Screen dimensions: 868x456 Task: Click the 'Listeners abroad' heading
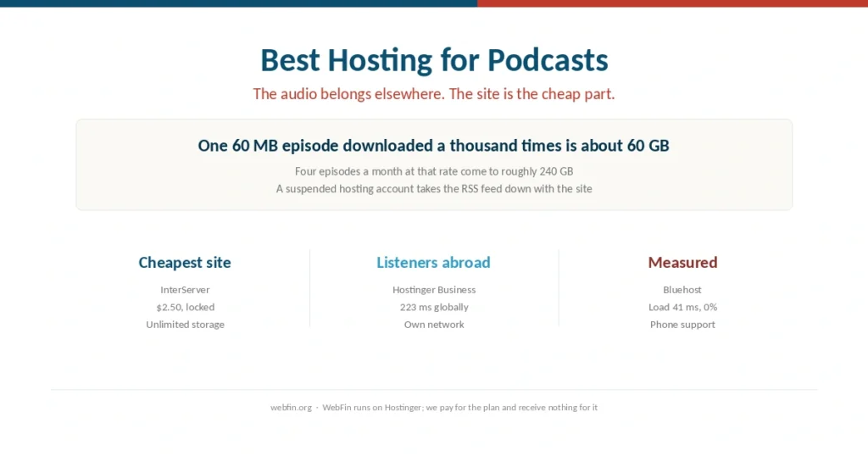click(x=433, y=262)
